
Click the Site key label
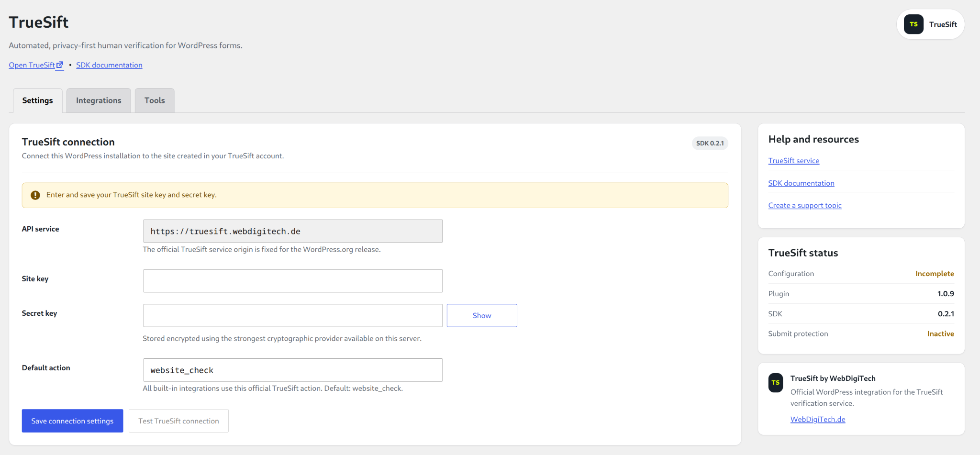tap(35, 279)
